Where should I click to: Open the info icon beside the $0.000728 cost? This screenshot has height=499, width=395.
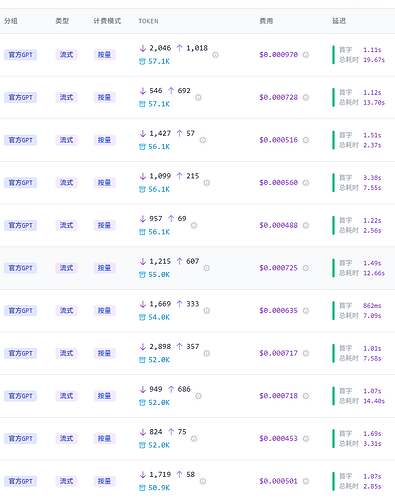coord(306,98)
